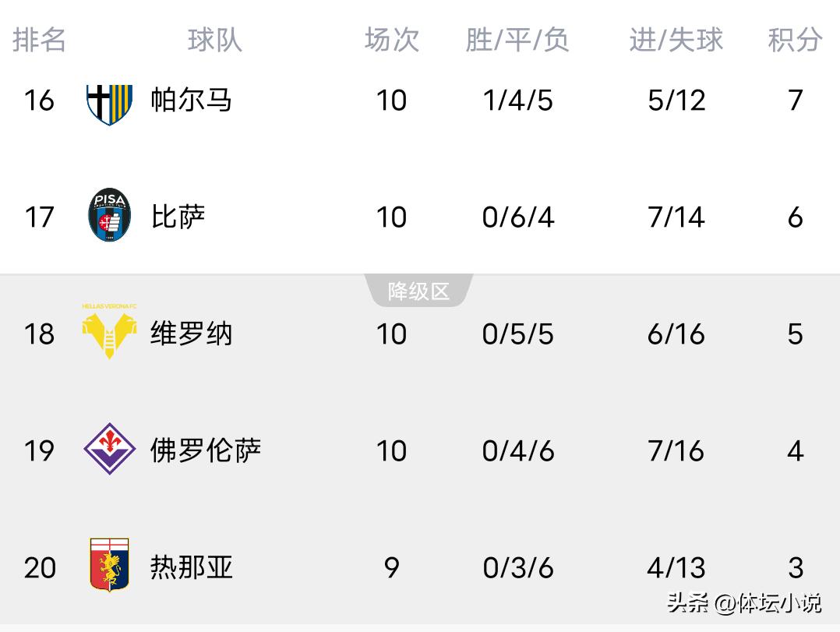840x632 pixels.
Task: Open the 比萨 team name link
Action: [x=178, y=217]
